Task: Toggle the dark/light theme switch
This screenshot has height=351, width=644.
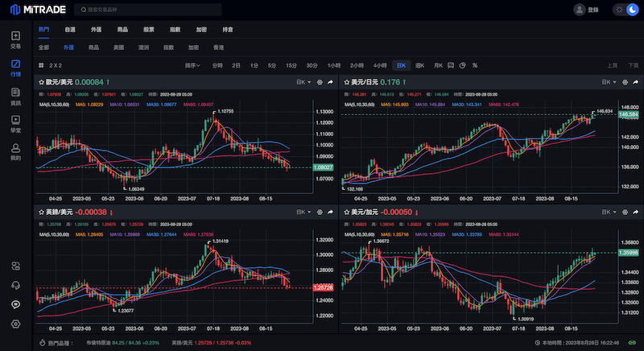Action: [625, 10]
